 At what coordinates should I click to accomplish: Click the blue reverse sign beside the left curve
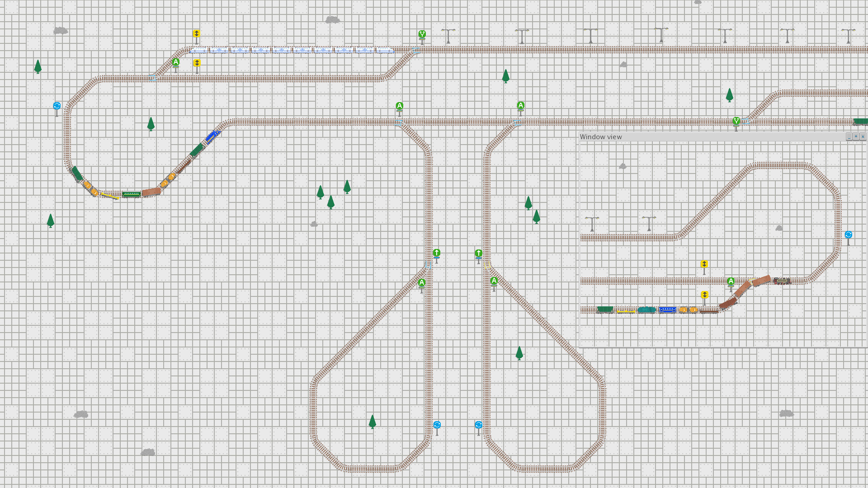click(x=57, y=106)
